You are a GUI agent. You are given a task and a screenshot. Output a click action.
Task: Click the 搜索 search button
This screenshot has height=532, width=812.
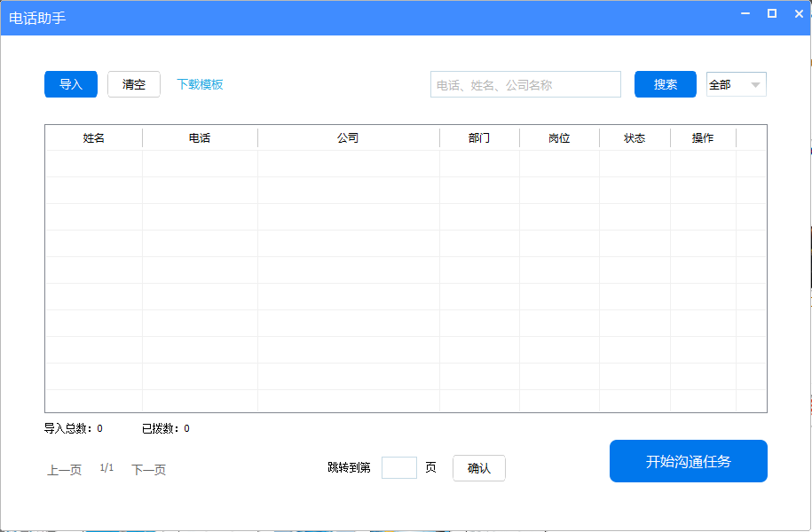(x=666, y=84)
